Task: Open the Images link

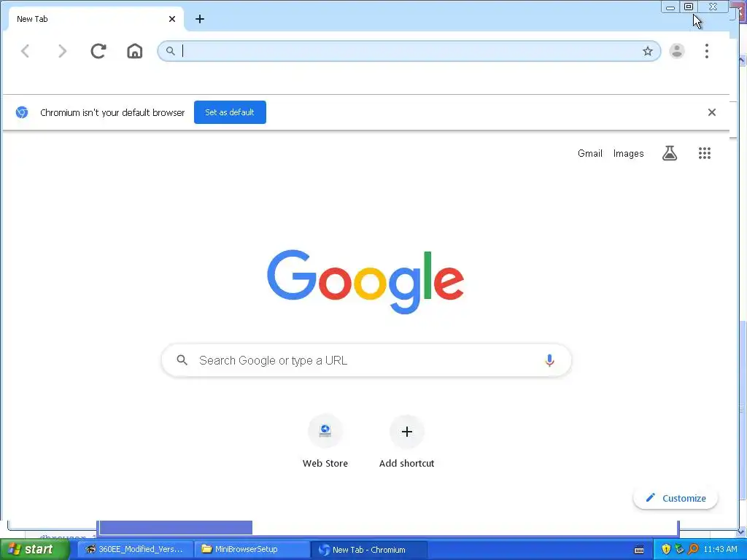Action: [x=628, y=153]
